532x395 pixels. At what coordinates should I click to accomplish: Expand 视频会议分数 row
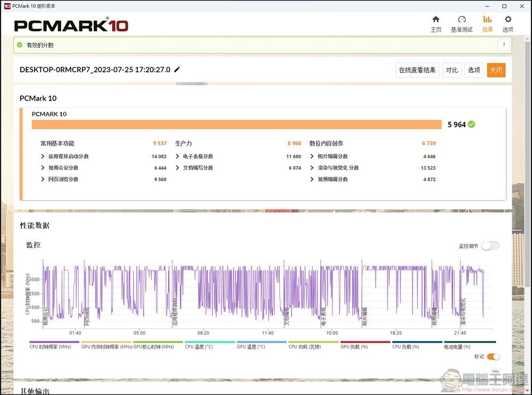pos(43,168)
